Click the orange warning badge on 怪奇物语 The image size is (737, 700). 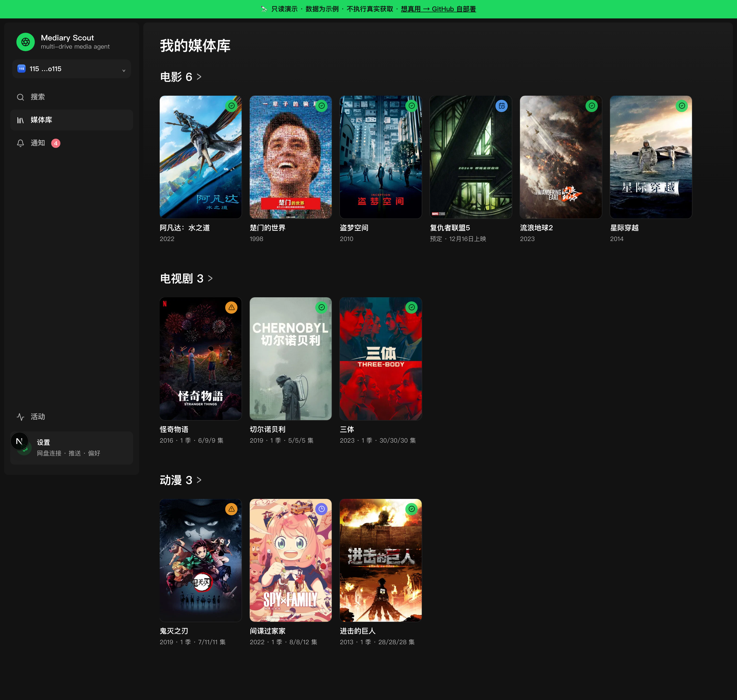231,308
